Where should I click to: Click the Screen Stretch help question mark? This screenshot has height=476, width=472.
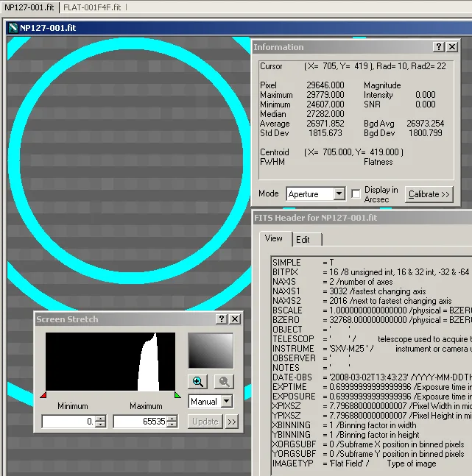[222, 319]
